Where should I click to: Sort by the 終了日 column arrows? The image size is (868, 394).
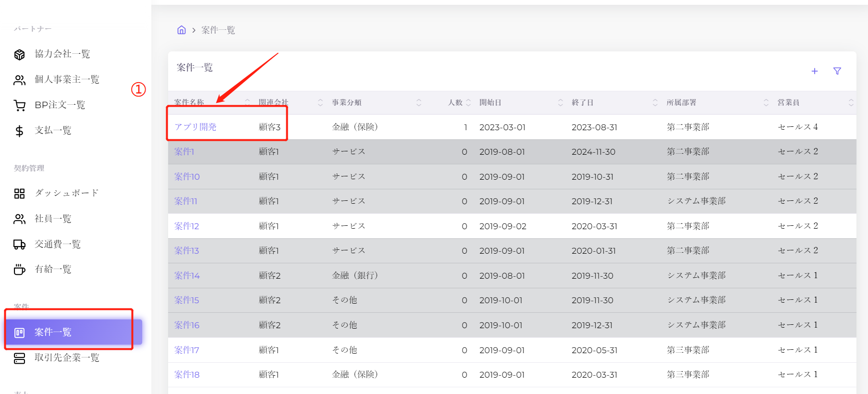coord(655,102)
